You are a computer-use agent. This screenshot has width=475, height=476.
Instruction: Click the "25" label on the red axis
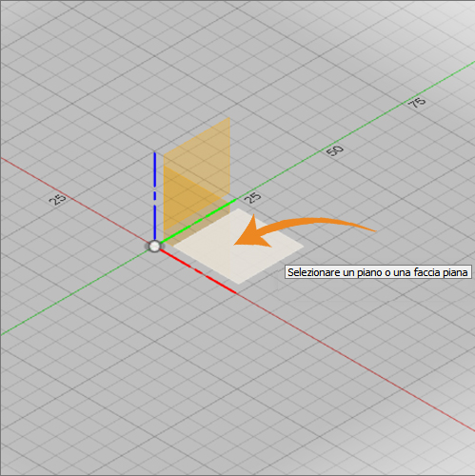coord(58,199)
